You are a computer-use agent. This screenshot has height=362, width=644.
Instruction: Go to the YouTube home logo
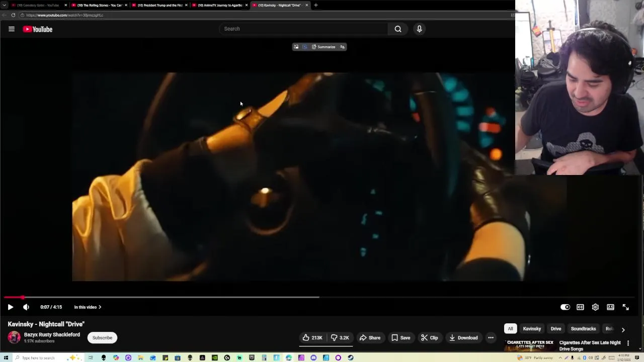[x=37, y=29]
